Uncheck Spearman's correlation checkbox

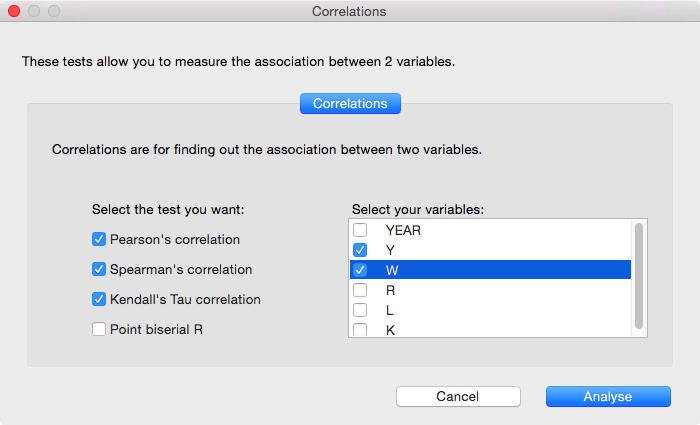click(99, 269)
